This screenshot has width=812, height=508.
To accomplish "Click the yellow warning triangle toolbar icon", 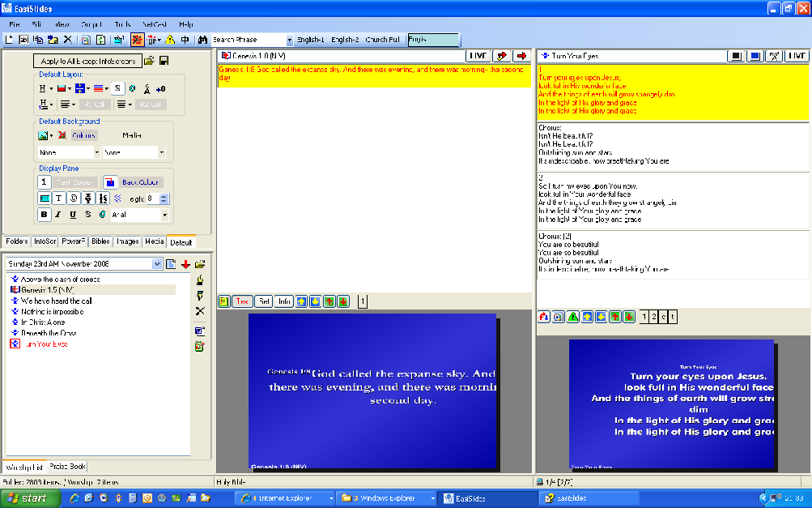I will (170, 40).
